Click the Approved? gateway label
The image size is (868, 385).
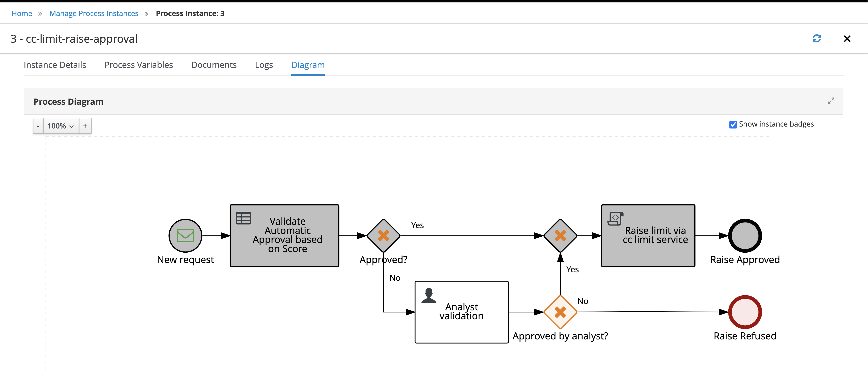tap(383, 260)
